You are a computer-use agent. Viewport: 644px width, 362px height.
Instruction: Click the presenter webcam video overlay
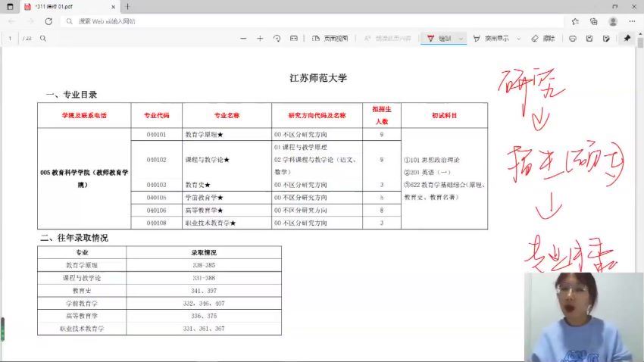point(584,317)
